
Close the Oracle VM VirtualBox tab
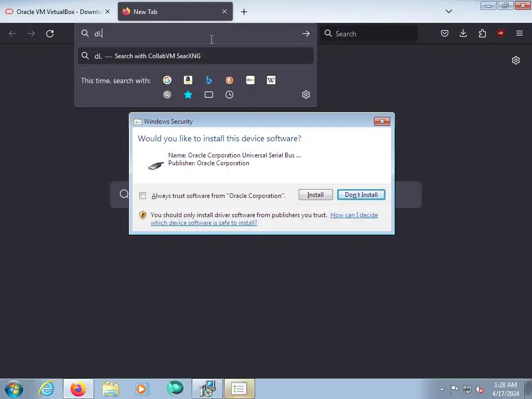pos(108,11)
